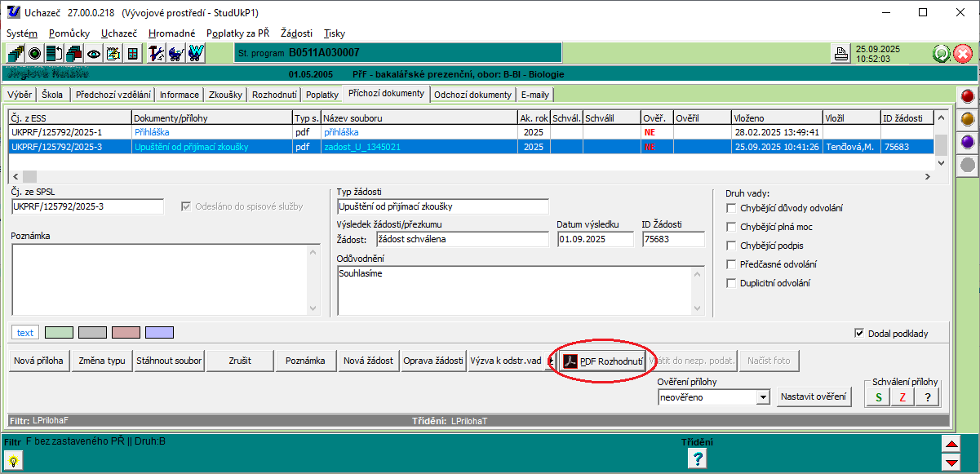Click the printer icon next to the date
Screen dimensions: 980x474
point(840,54)
